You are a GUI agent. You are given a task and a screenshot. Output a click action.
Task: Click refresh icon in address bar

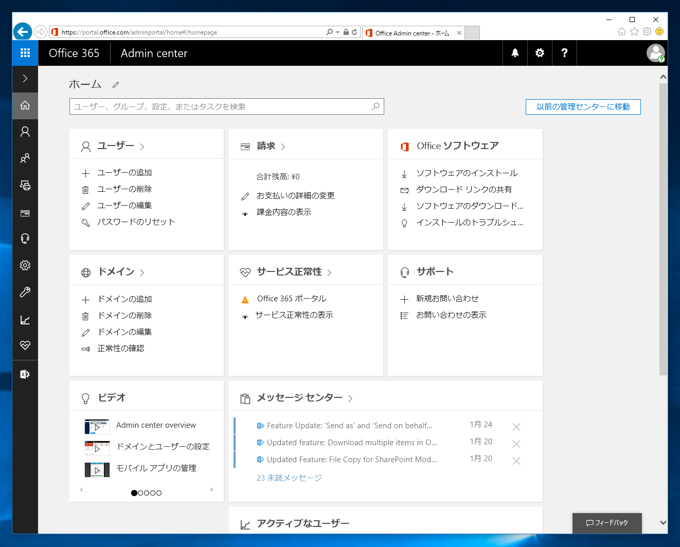(354, 32)
